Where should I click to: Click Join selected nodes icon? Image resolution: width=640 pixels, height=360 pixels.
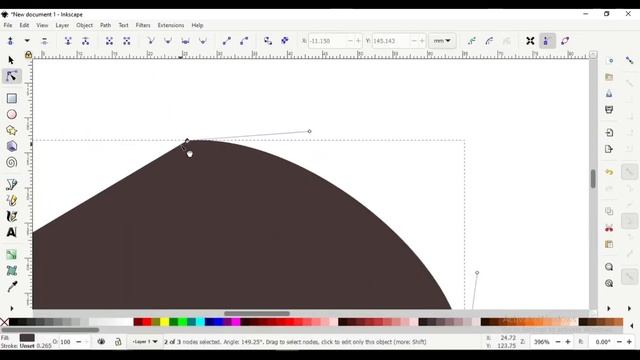[x=68, y=41]
